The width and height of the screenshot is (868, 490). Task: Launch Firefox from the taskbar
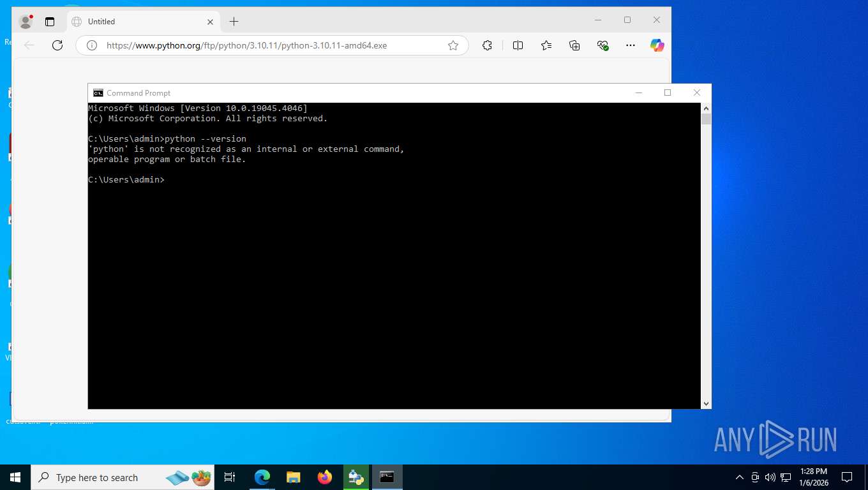click(325, 477)
